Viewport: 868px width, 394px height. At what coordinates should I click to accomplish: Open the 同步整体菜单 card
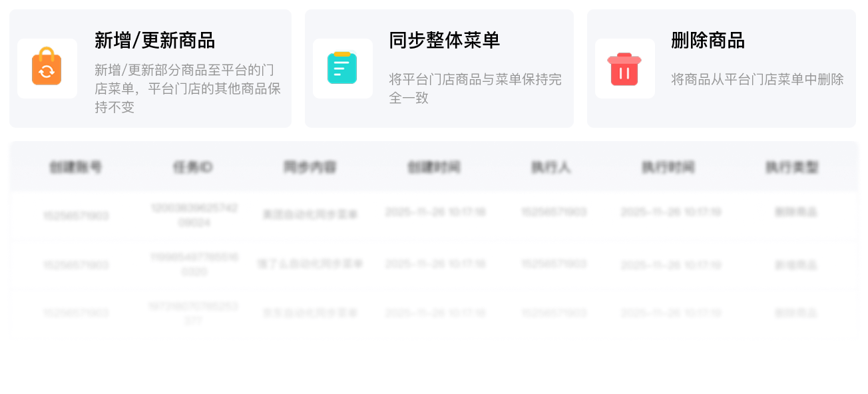point(439,68)
